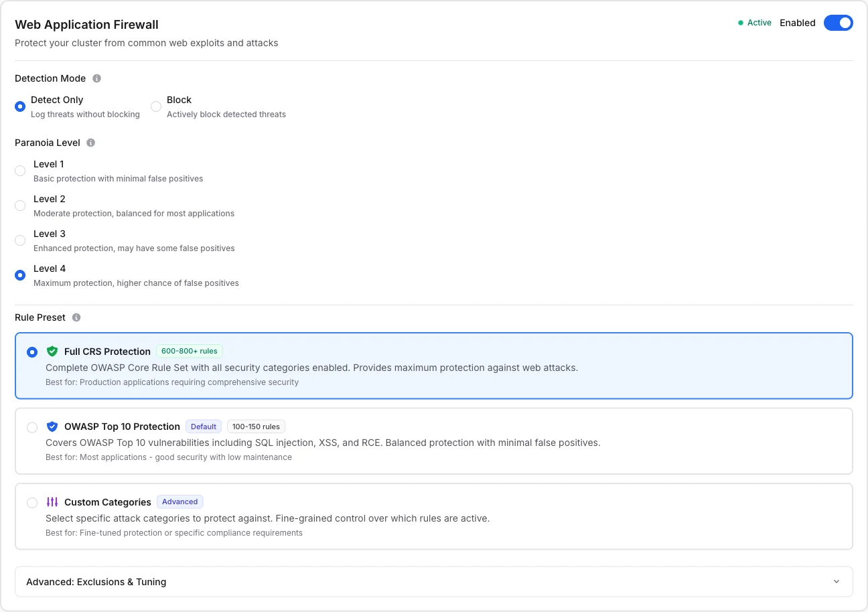Click the Rule Preset label
868x612 pixels.
point(40,317)
